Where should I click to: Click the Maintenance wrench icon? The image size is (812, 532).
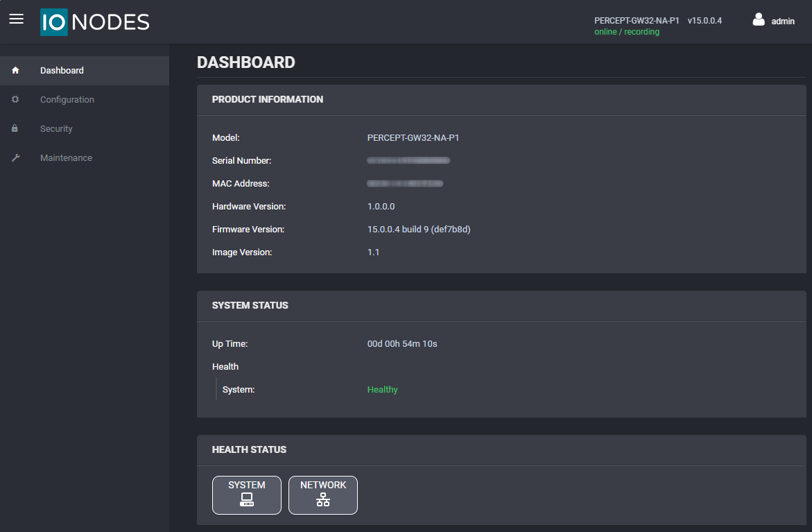[x=15, y=157]
